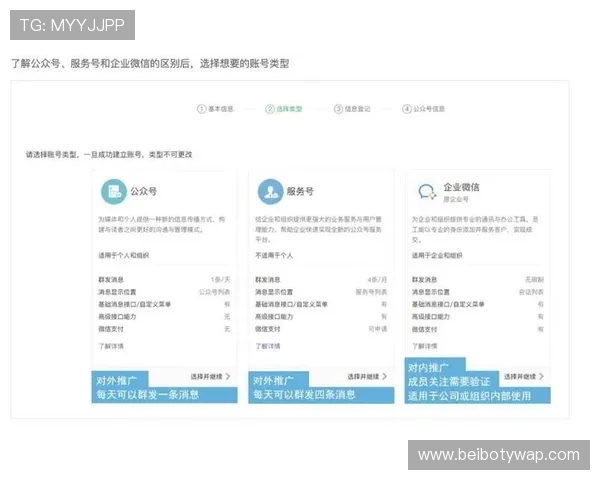Click the 原企业号 subtitle
Screen dimensions: 600x480
pos(456,199)
